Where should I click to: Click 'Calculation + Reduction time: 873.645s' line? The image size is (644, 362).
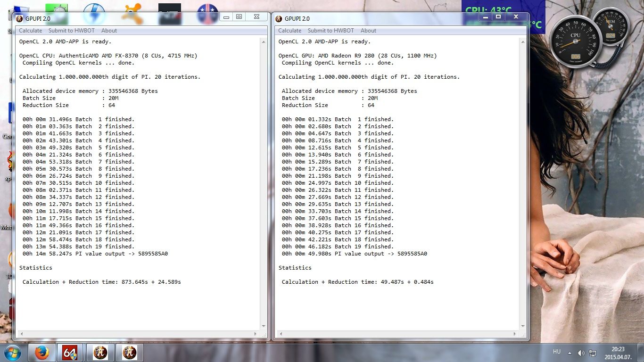(102, 282)
